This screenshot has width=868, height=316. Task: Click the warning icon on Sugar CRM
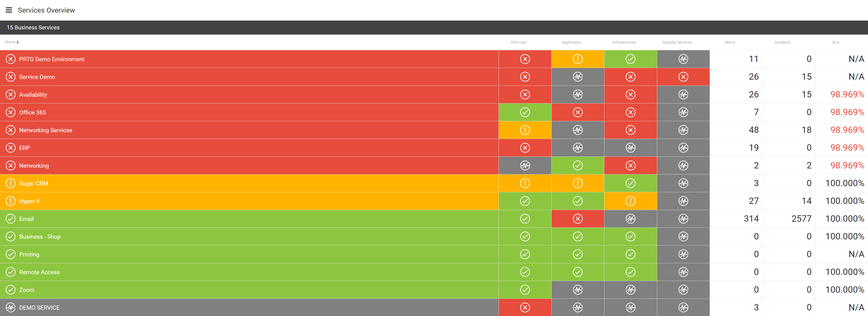(11, 183)
